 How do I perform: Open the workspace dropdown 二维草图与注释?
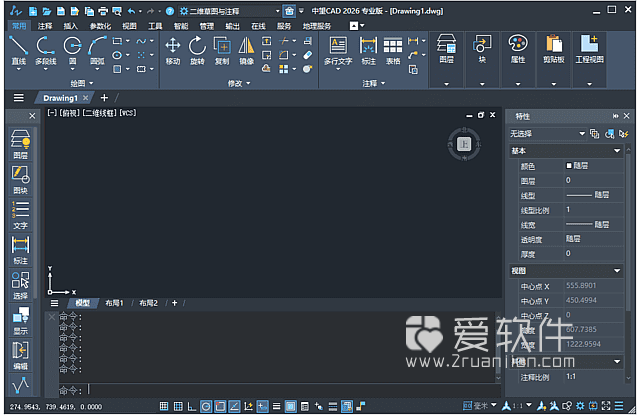pos(230,11)
